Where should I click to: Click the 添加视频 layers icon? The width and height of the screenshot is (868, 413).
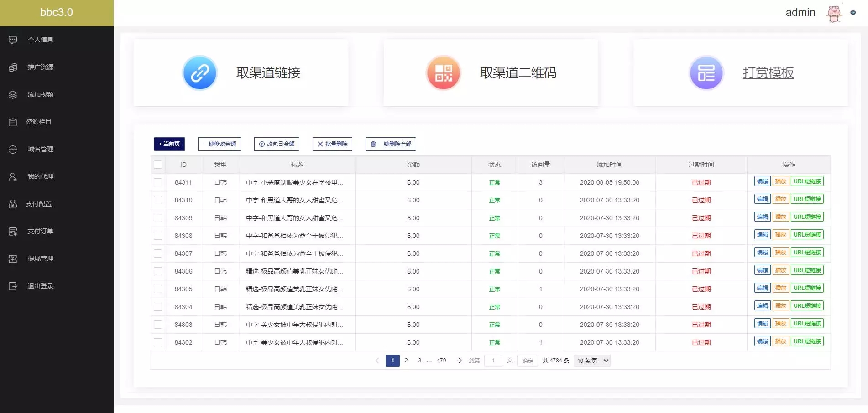point(13,94)
